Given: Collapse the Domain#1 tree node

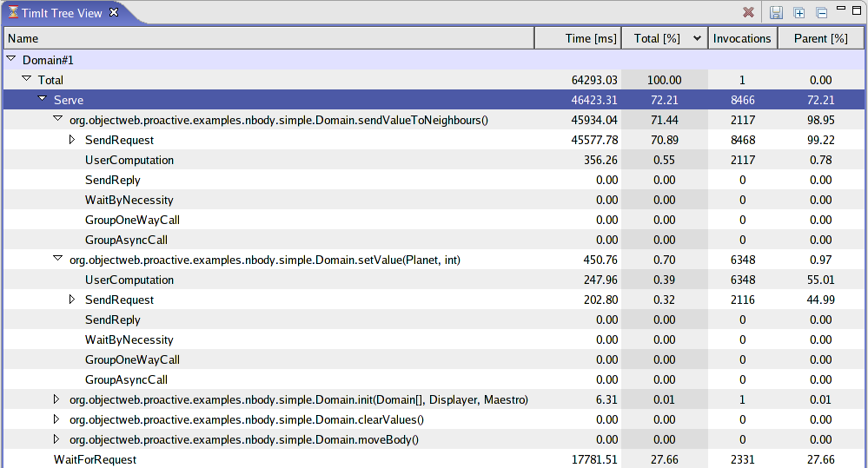Looking at the screenshot, I should tap(11, 58).
